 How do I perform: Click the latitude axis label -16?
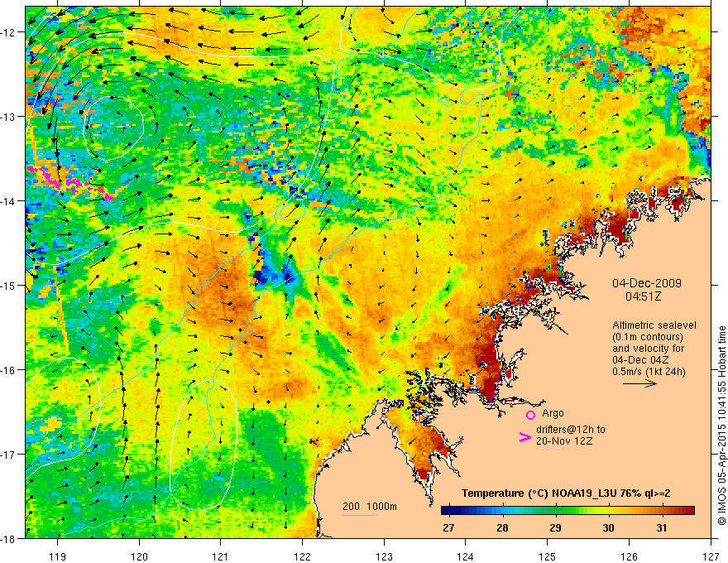coord(8,370)
